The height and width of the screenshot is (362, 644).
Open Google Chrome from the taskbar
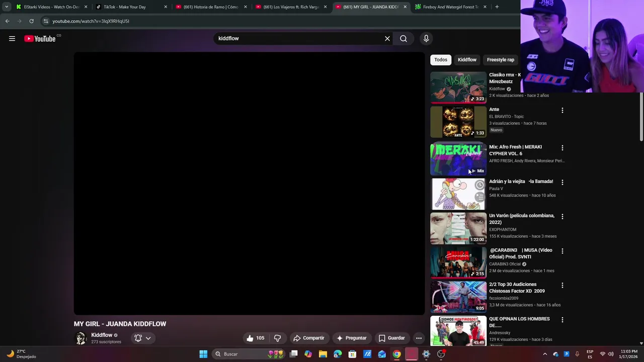pyautogui.click(x=397, y=354)
